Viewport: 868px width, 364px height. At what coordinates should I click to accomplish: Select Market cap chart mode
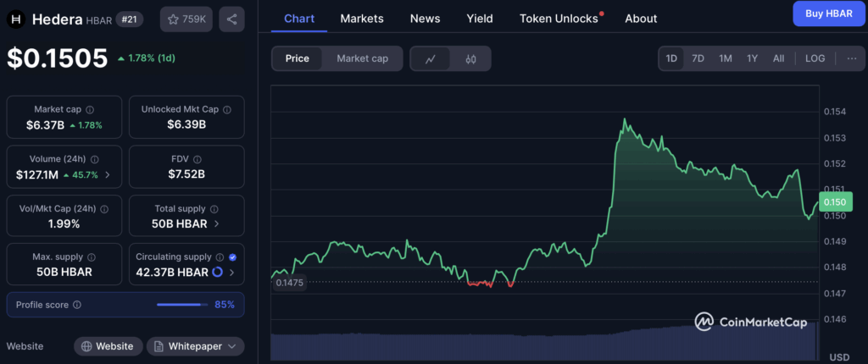(363, 58)
